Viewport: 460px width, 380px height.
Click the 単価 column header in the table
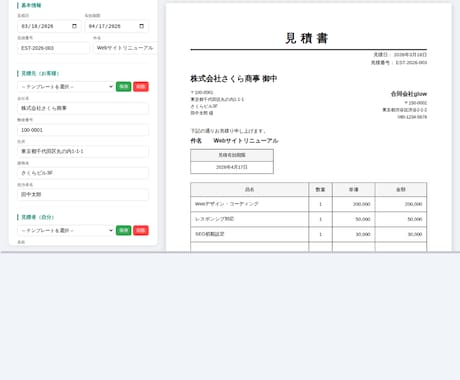tap(354, 190)
